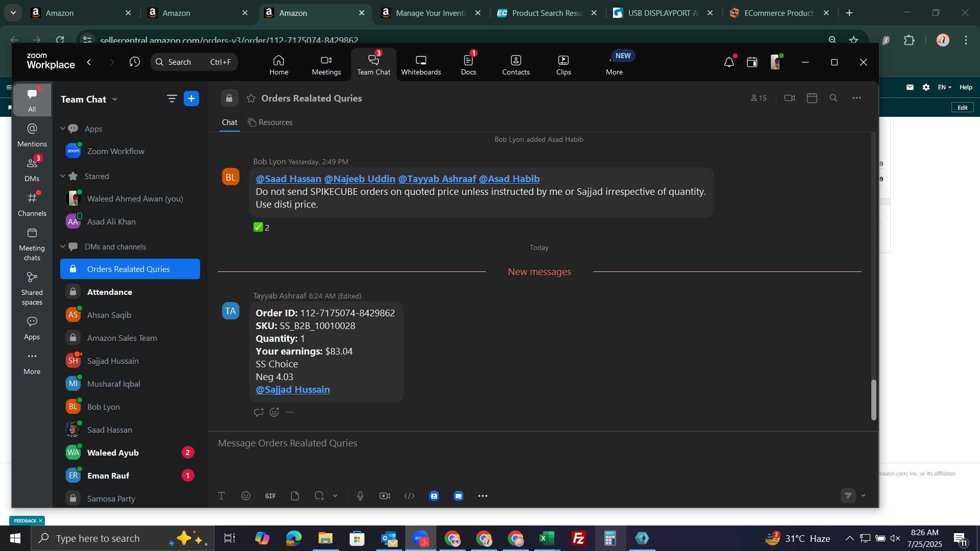Collapse Starred section
The height and width of the screenshot is (551, 980).
click(63, 177)
